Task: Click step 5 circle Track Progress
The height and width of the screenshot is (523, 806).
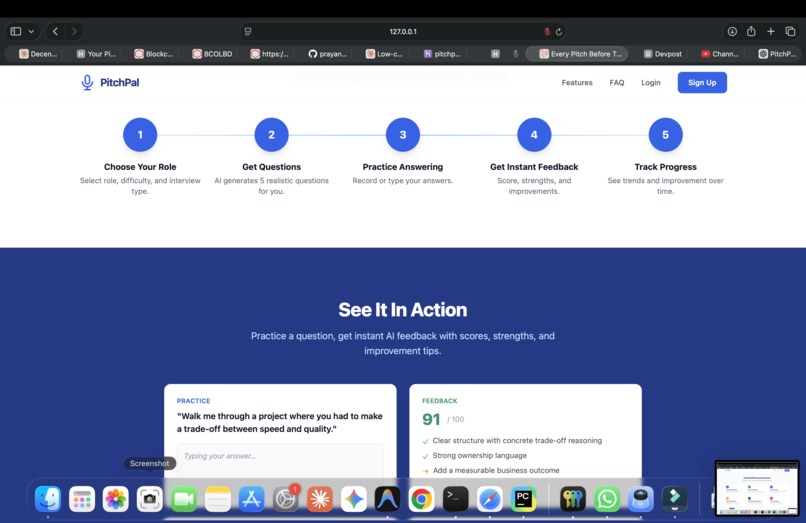Action: 666,135
